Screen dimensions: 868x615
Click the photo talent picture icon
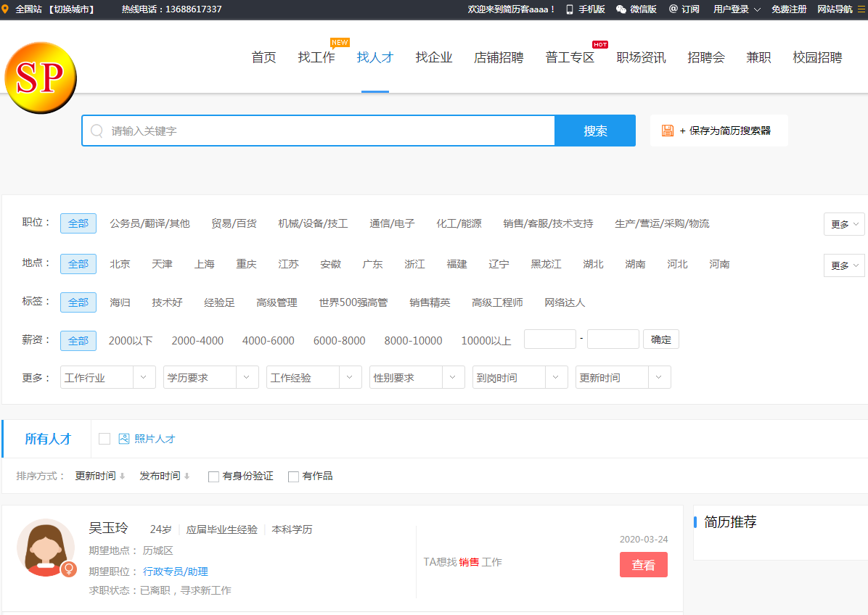(124, 439)
